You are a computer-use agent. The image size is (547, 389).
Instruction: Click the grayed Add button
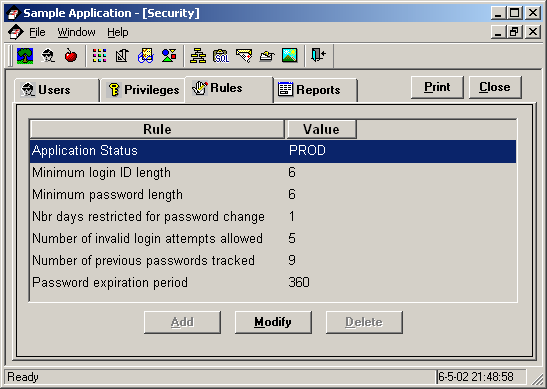tap(182, 322)
